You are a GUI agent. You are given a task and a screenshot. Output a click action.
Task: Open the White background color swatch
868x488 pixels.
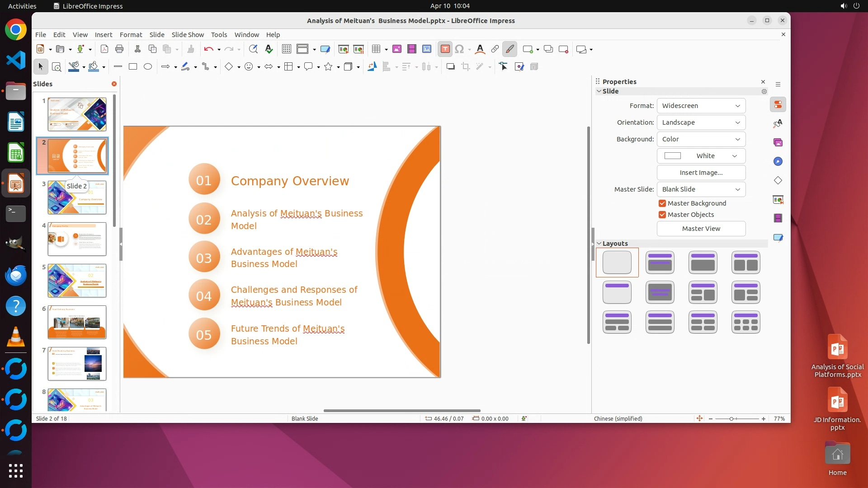[701, 156]
